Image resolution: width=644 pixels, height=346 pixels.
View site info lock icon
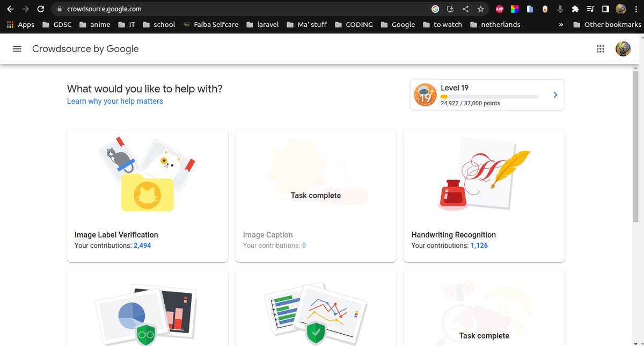(59, 9)
